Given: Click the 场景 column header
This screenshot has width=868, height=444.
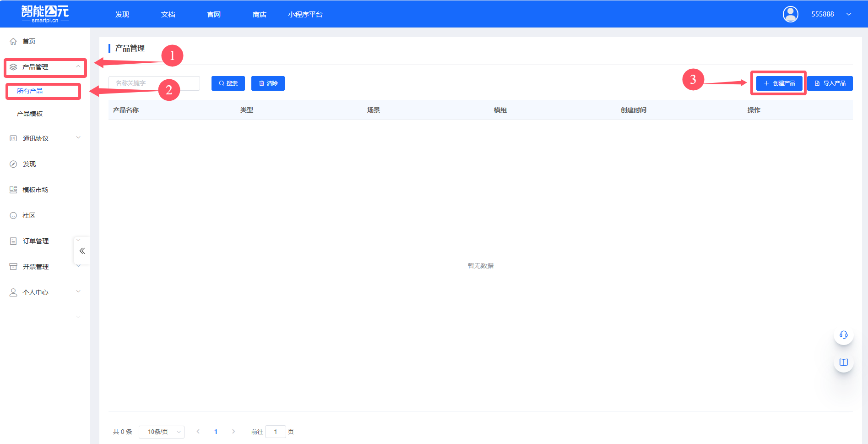Looking at the screenshot, I should tap(374, 110).
